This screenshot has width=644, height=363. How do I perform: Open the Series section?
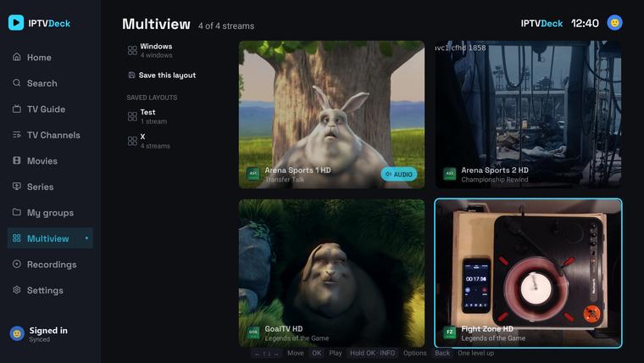pos(50,187)
